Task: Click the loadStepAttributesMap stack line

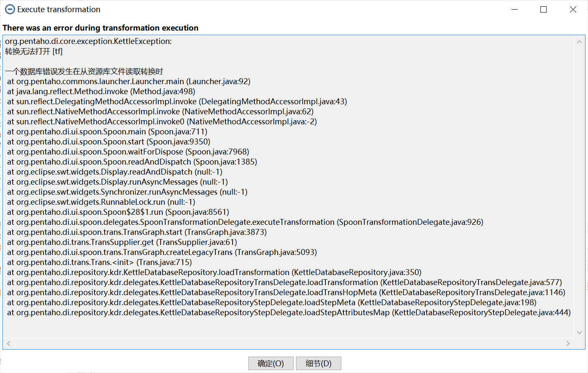Action: [289, 313]
